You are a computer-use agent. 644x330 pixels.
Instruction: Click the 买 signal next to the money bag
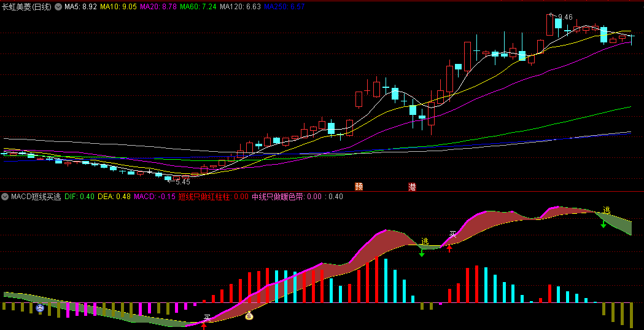click(x=208, y=317)
